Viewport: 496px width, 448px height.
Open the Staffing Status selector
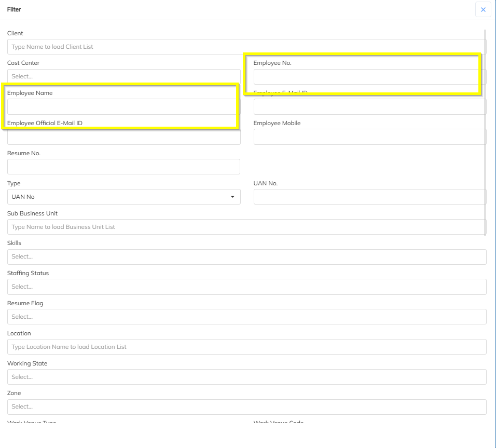pos(246,287)
